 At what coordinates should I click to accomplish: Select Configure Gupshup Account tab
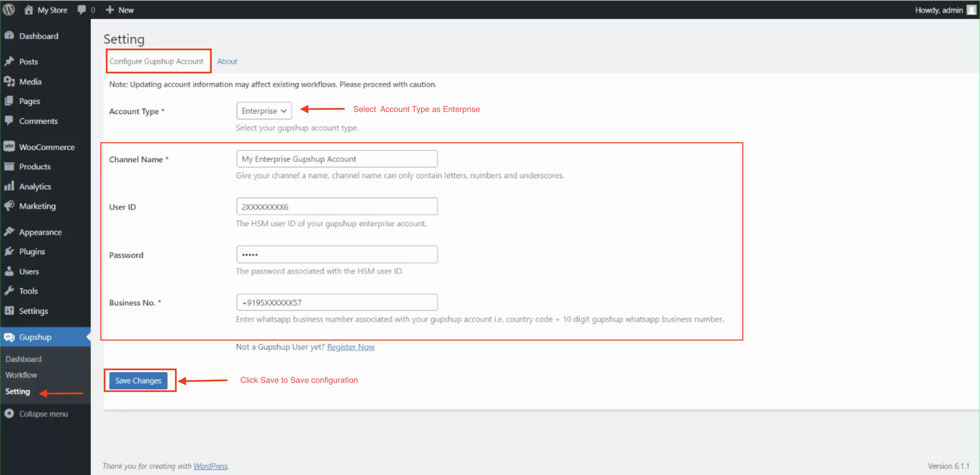(156, 61)
